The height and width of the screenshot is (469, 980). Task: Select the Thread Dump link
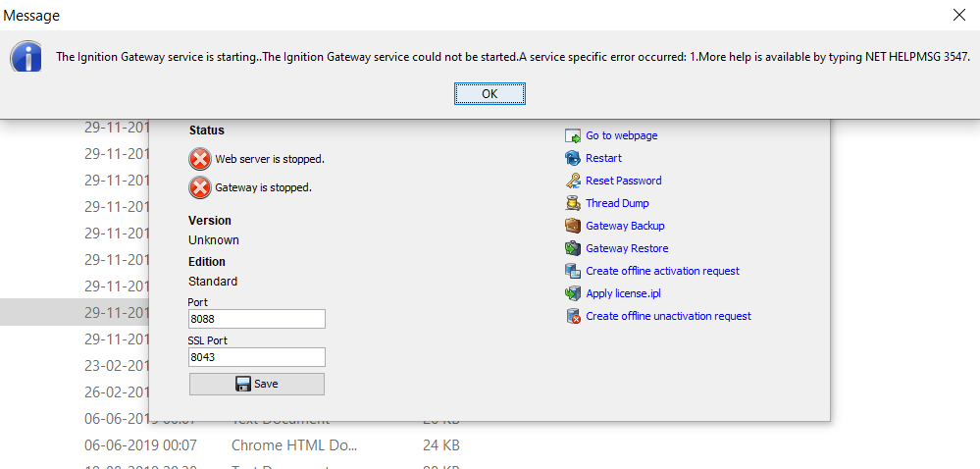pos(617,203)
